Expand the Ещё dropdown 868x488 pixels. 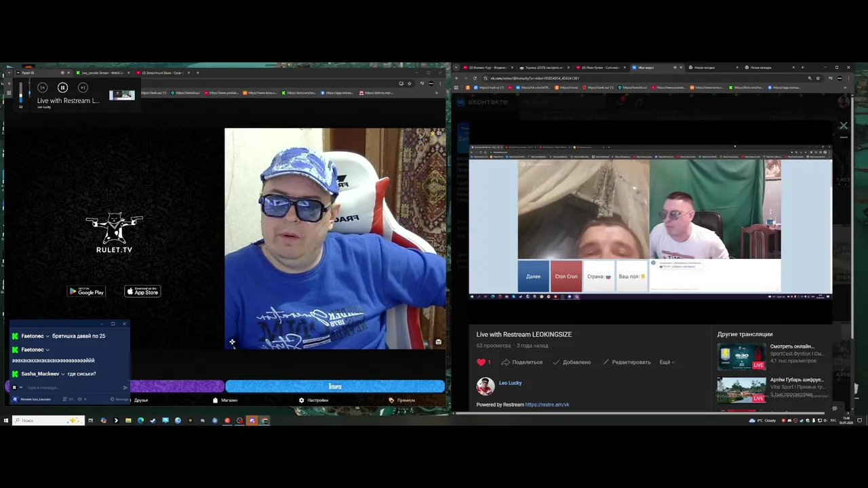(667, 362)
